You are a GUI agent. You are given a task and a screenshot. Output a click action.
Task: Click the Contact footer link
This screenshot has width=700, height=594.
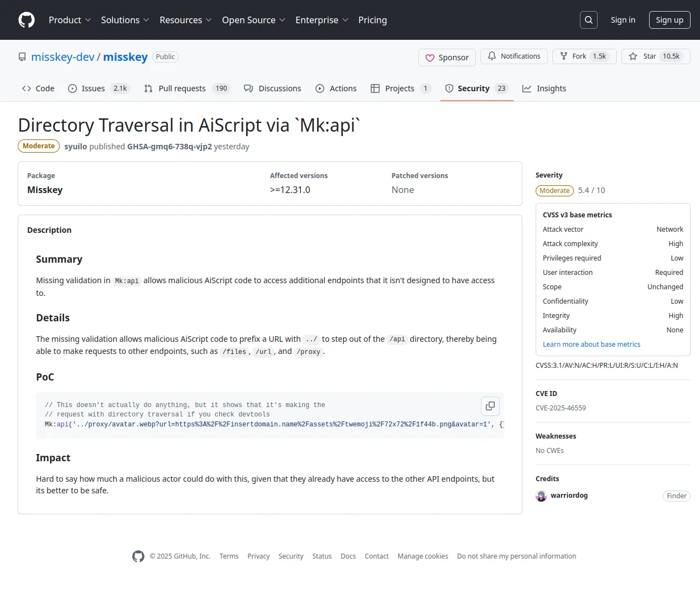pyautogui.click(x=377, y=556)
